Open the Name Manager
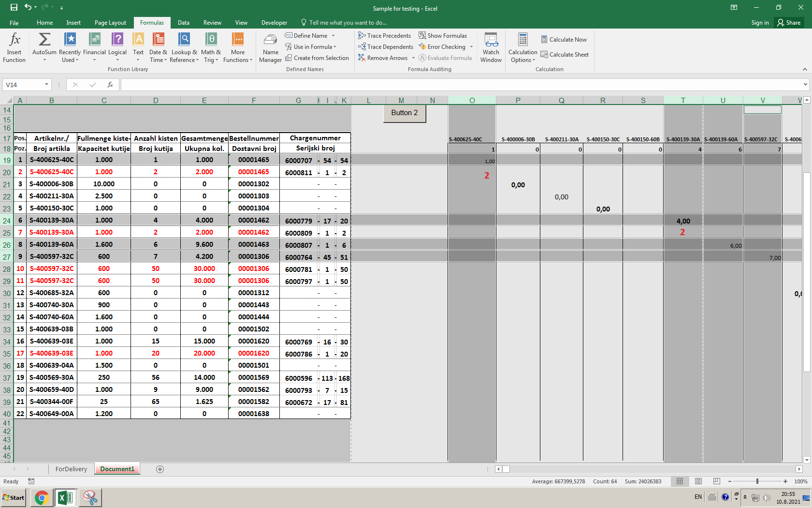The height and width of the screenshot is (508, 812). tap(270, 47)
